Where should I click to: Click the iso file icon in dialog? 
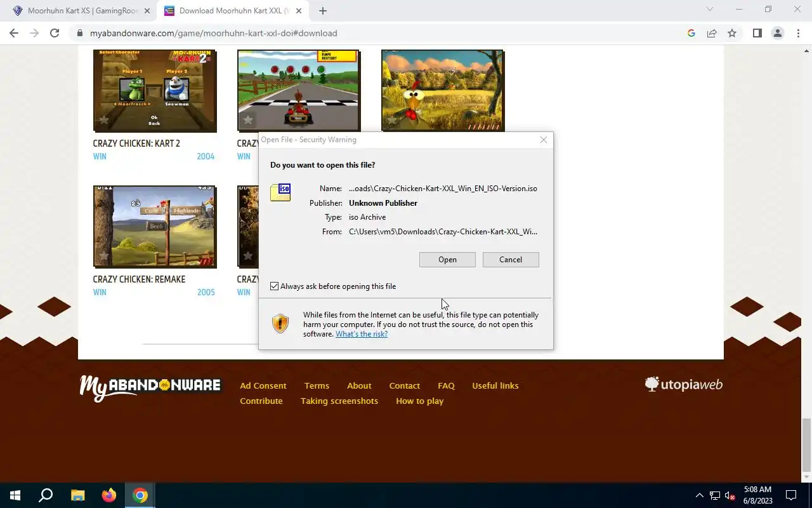click(x=280, y=192)
